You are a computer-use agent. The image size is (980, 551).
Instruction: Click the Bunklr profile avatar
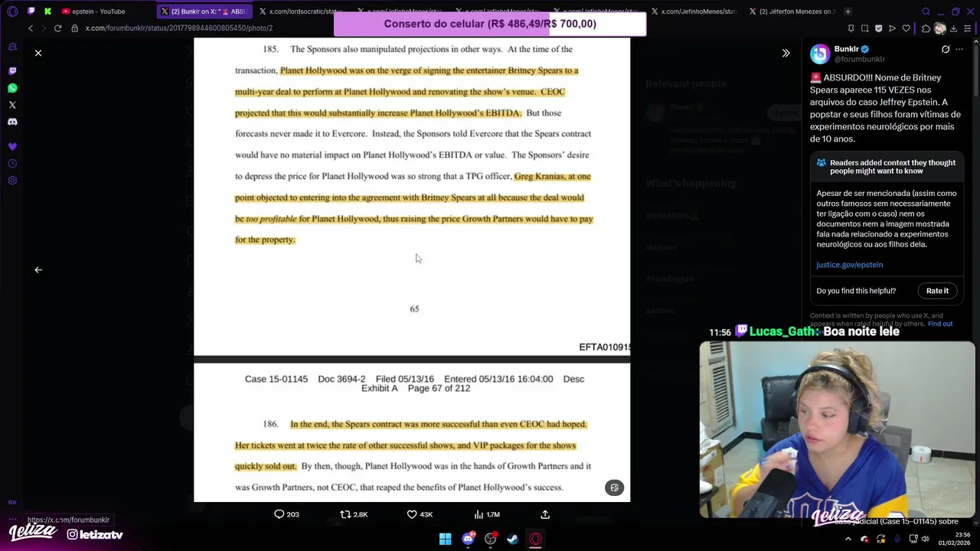820,54
